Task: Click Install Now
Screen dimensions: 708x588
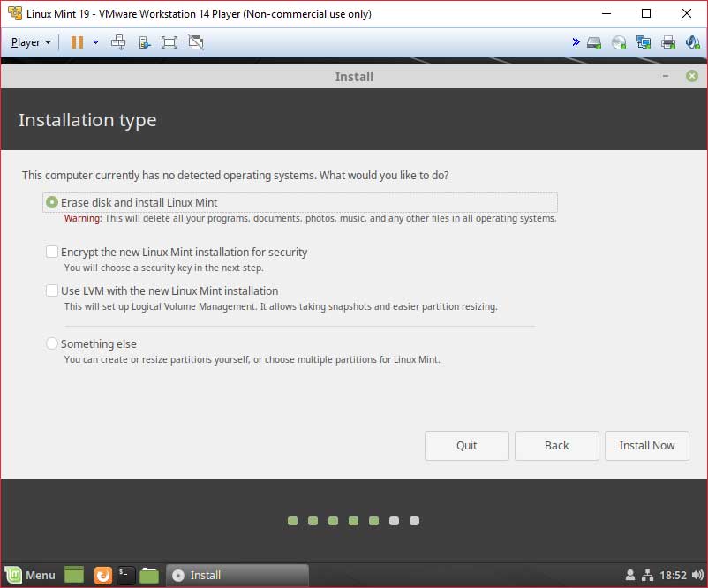Action: (x=646, y=446)
